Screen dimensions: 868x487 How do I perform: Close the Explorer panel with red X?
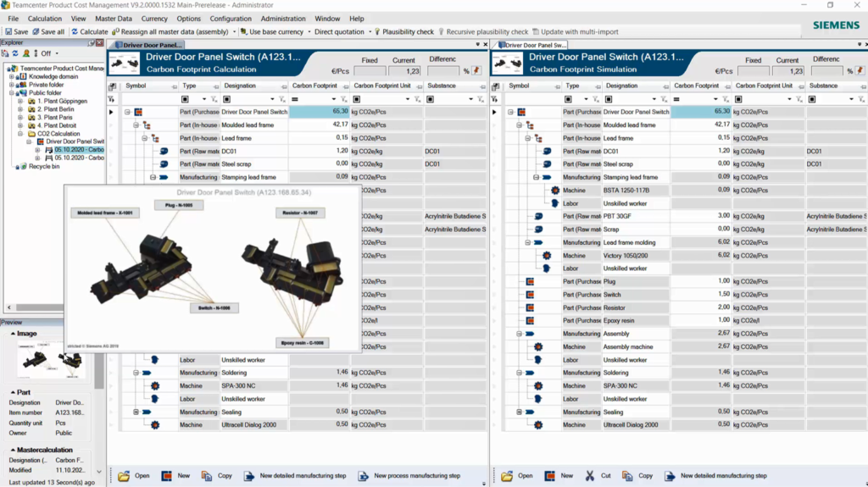(x=100, y=42)
